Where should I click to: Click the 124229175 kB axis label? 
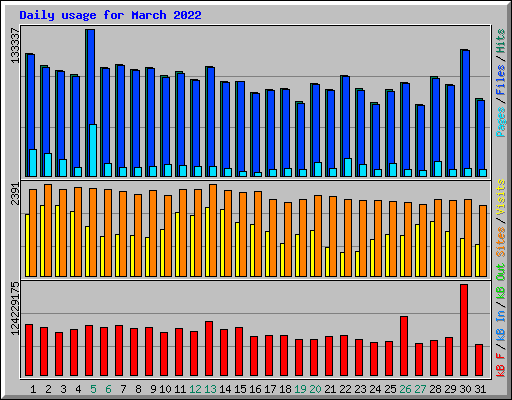(x=15, y=309)
